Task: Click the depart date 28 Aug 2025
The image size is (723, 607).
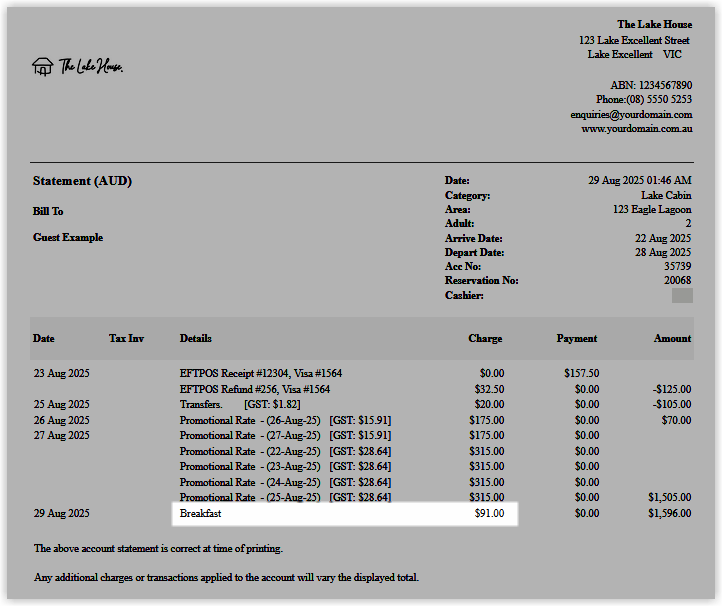Action: [x=663, y=252]
